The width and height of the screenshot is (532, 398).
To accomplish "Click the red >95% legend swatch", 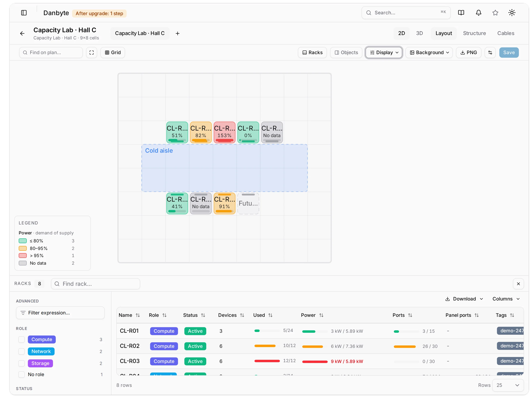I will tap(23, 255).
